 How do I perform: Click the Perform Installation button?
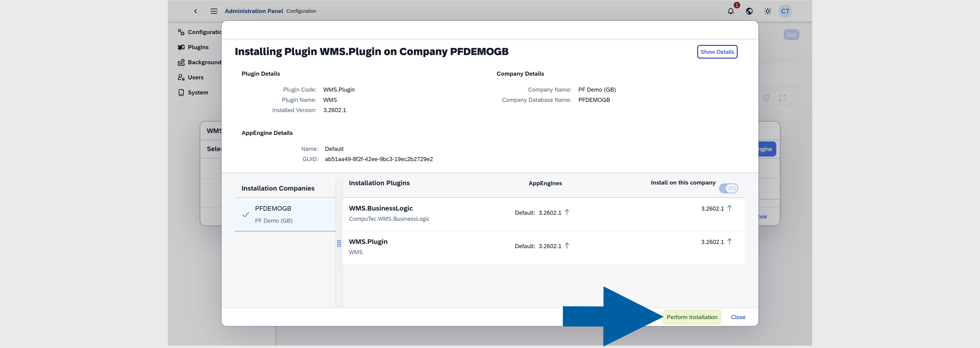coord(691,317)
